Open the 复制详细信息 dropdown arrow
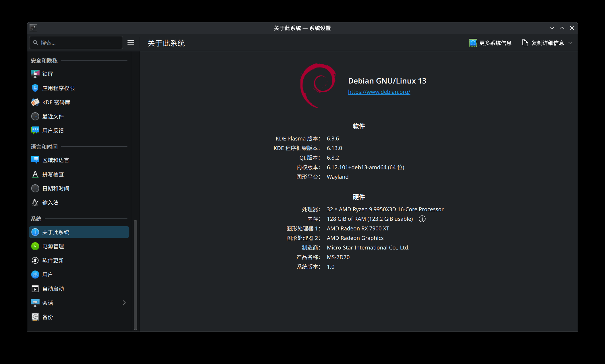Viewport: 605px width, 364px height. click(x=571, y=43)
